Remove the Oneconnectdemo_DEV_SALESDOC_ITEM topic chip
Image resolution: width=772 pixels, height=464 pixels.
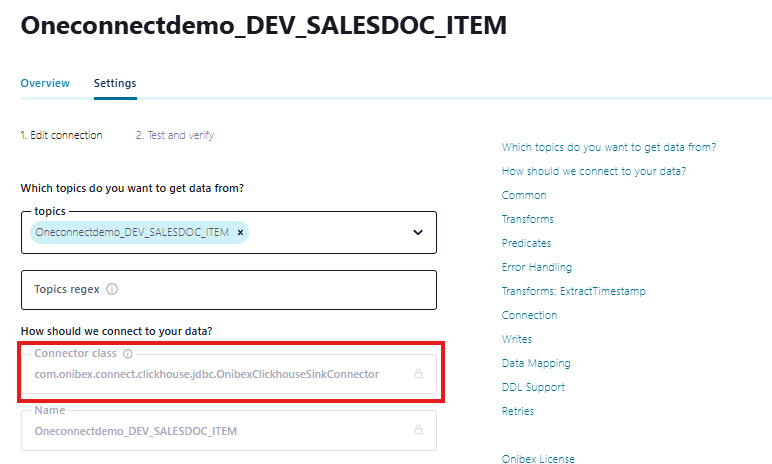pyautogui.click(x=240, y=232)
